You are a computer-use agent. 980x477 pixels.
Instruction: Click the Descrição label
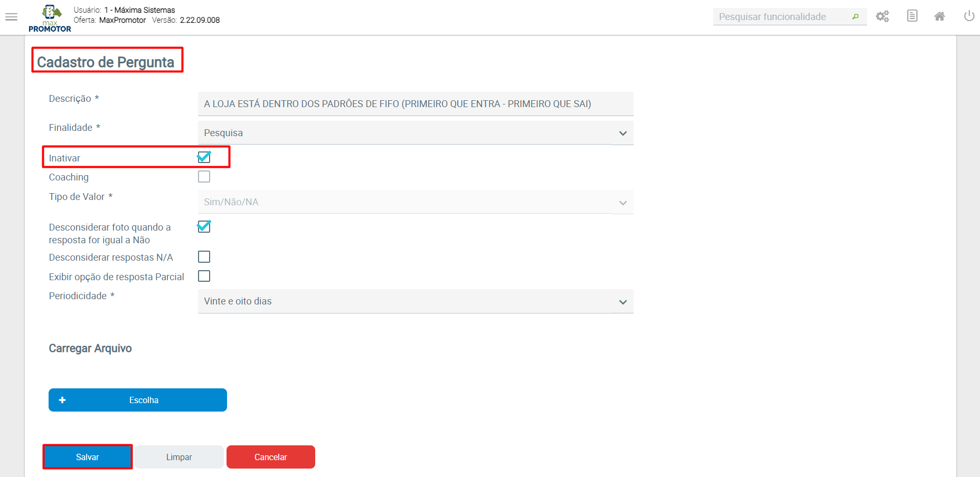[70, 99]
